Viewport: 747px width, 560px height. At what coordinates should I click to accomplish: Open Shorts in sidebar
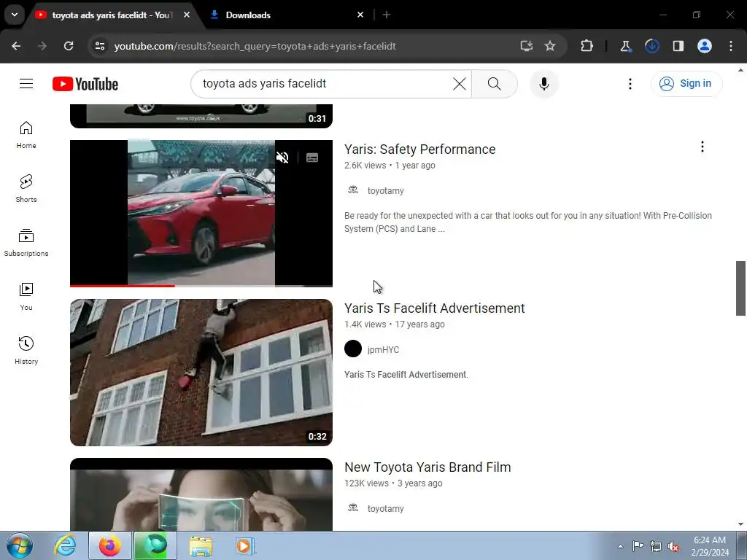coord(26,189)
